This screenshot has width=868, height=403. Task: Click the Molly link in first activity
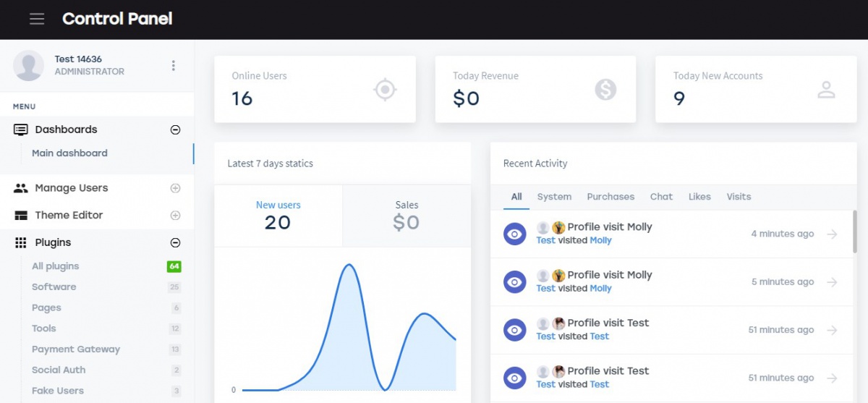(x=600, y=240)
